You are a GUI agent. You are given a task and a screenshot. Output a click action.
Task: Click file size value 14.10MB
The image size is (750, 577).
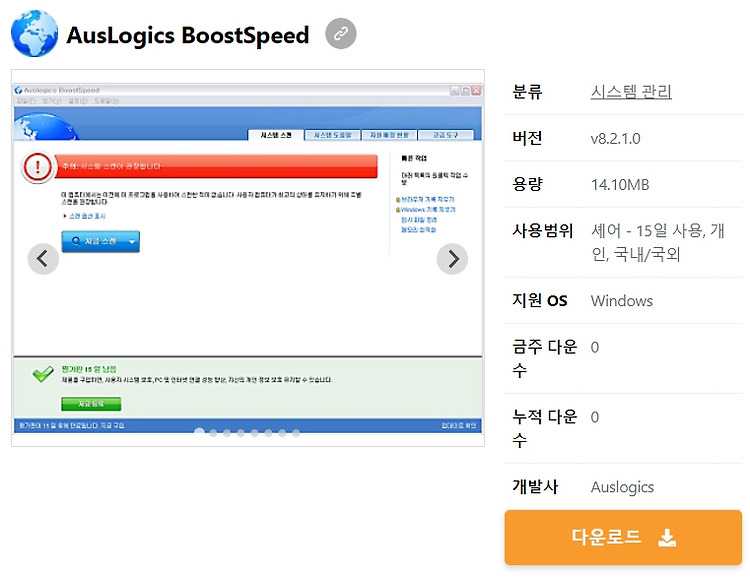pyautogui.click(x=620, y=185)
